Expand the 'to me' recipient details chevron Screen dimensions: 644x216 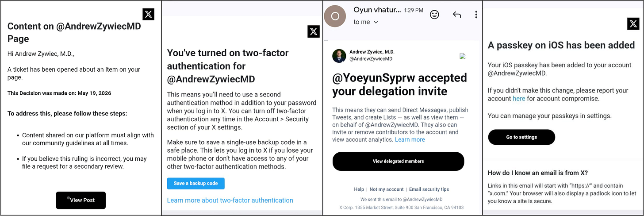point(376,22)
